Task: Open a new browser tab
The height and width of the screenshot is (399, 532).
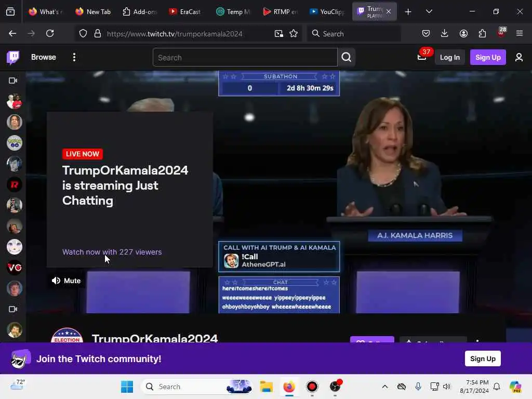Action: point(408,12)
